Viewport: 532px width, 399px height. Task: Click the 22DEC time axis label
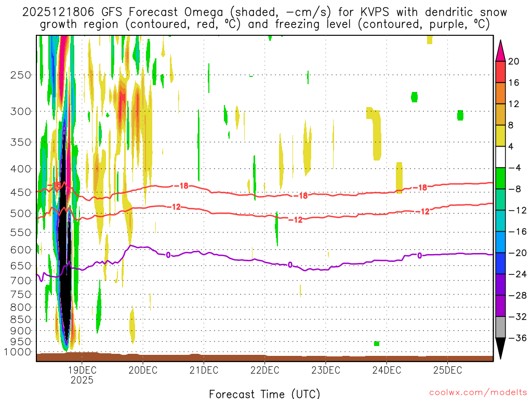[264, 370]
